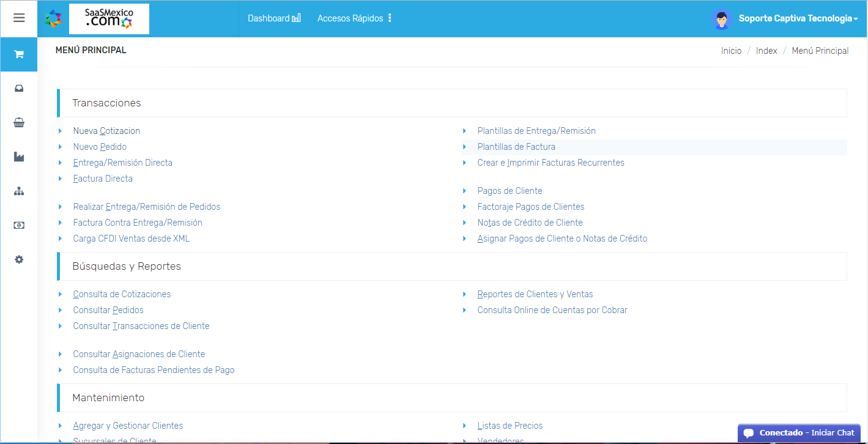Screen dimensions: 868x444
Task: Go to the Index breadcrumb
Action: pyautogui.click(x=766, y=51)
